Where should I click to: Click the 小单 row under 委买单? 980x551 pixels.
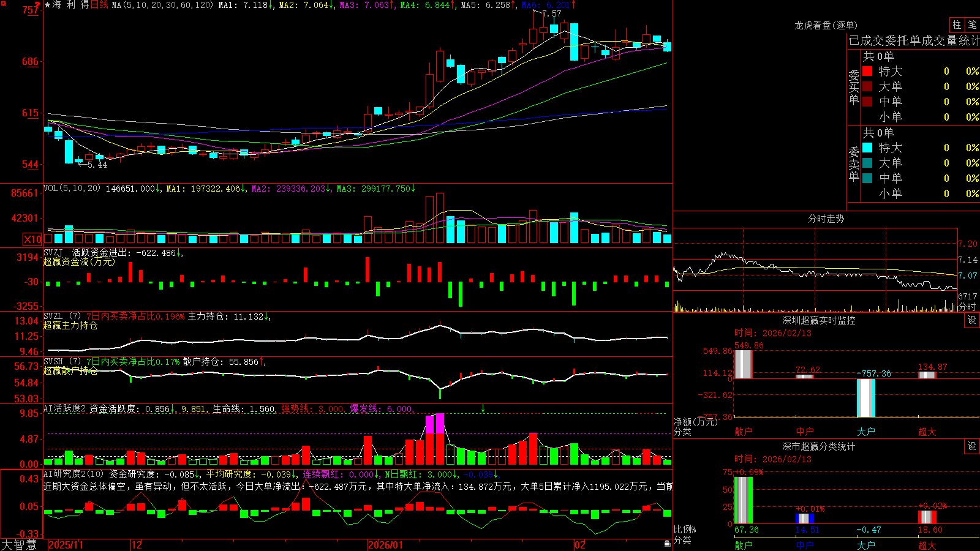(x=921, y=117)
